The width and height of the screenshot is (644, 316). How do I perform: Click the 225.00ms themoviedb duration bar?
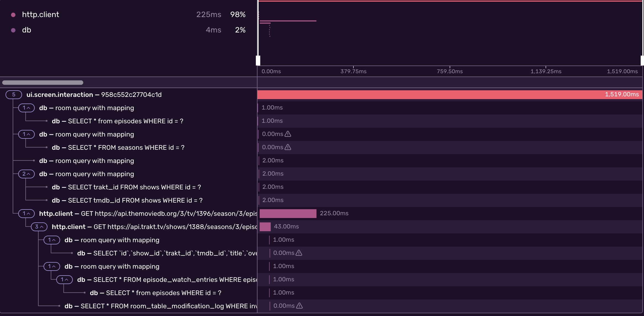[x=288, y=213]
